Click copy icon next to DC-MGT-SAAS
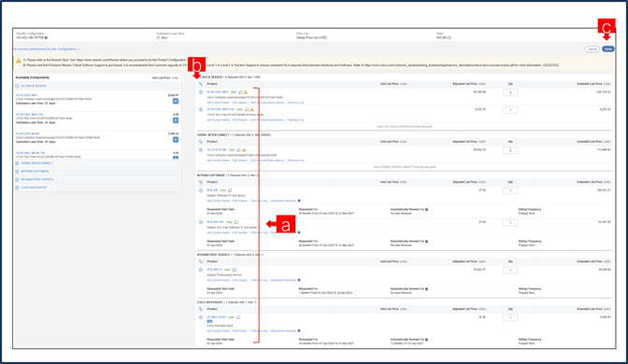 coord(238,317)
